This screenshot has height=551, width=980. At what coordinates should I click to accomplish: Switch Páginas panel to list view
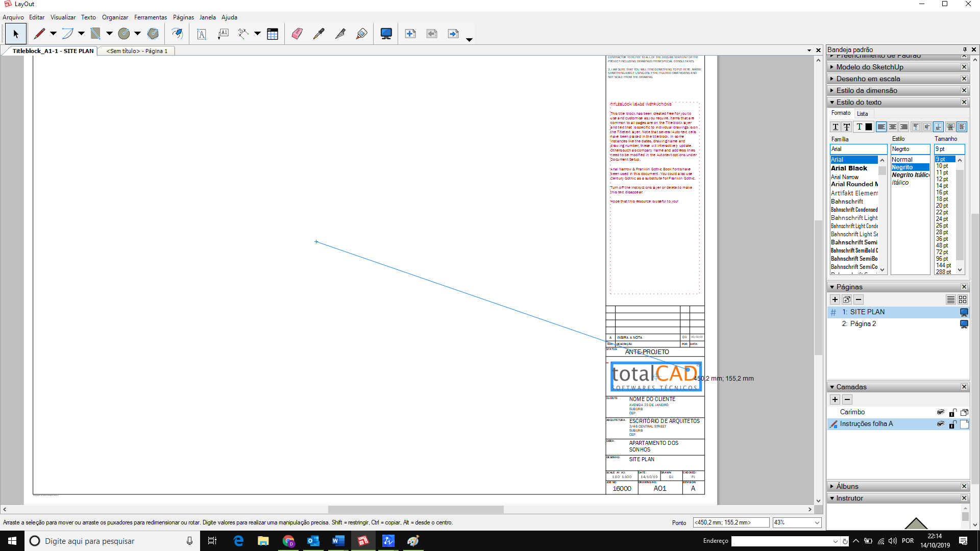click(x=950, y=299)
